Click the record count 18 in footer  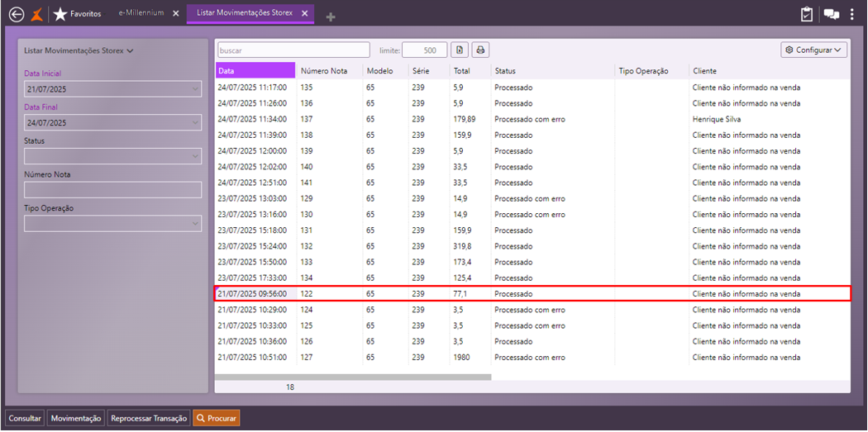(290, 387)
